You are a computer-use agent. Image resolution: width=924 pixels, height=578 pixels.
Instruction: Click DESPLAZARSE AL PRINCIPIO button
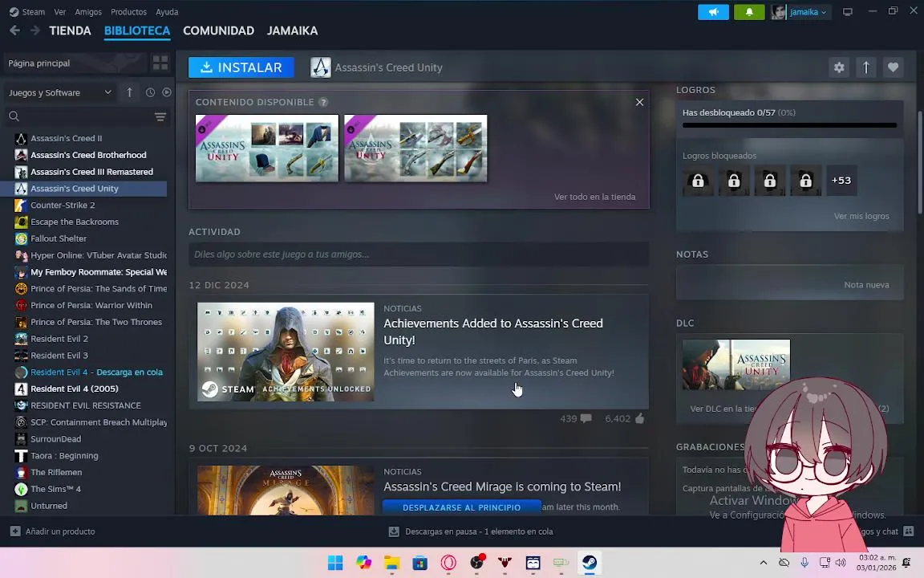461,507
